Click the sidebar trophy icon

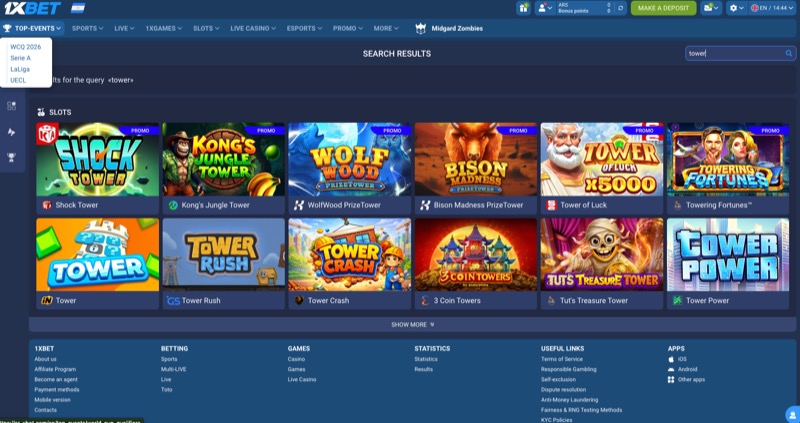coord(11,158)
